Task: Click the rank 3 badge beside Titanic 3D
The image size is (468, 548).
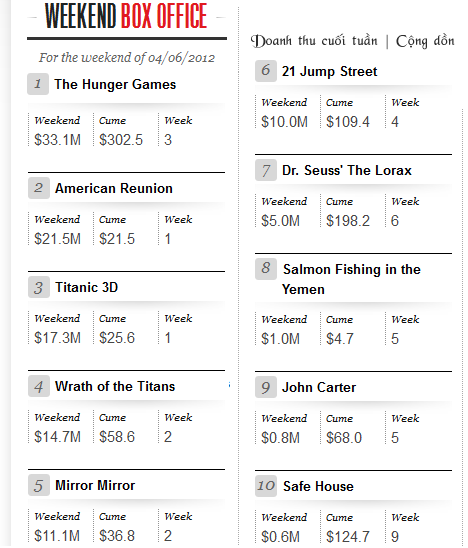Action: tap(38, 287)
